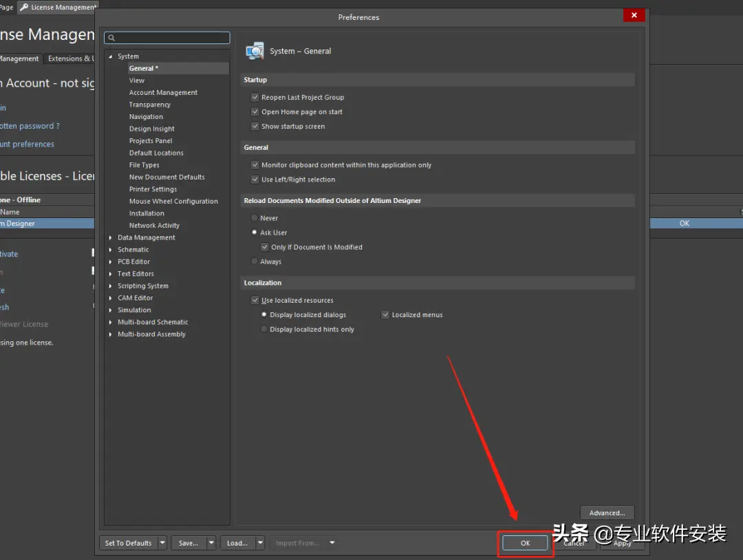Screen dimensions: 743x560
Task: Select the Never reload option
Action: pos(255,218)
